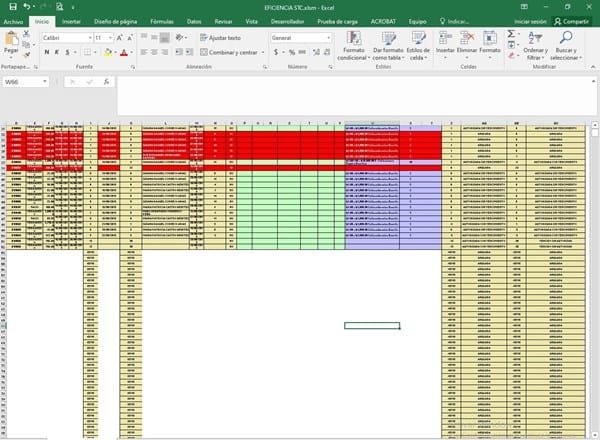Image resolution: width=600 pixels, height=440 pixels.
Task: Click the Compartir button
Action: click(x=572, y=20)
